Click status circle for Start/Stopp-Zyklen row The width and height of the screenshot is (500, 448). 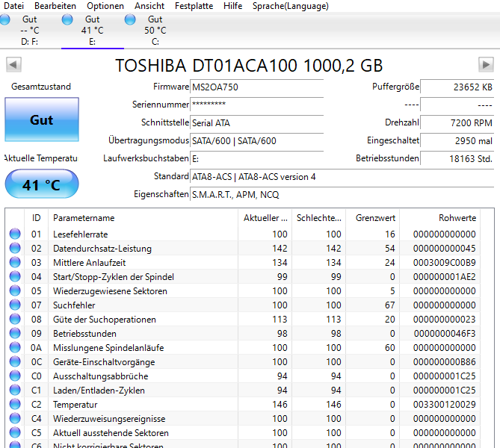(x=15, y=276)
